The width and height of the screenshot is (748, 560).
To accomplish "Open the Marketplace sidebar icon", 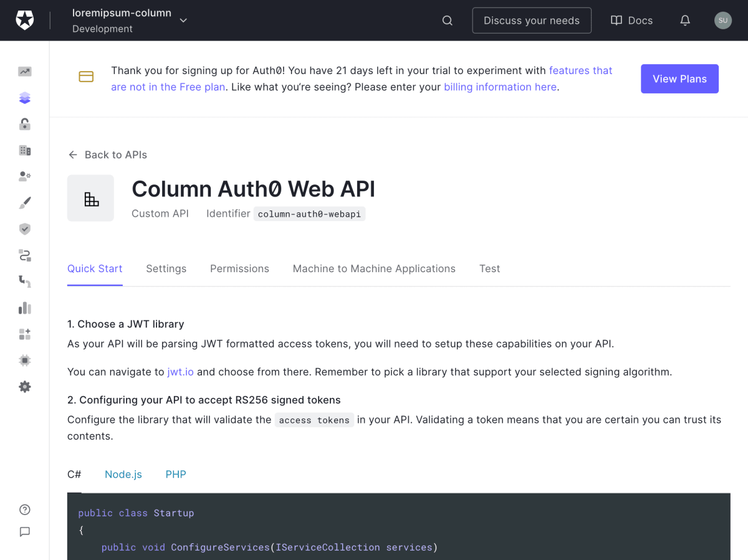I will tap(25, 335).
